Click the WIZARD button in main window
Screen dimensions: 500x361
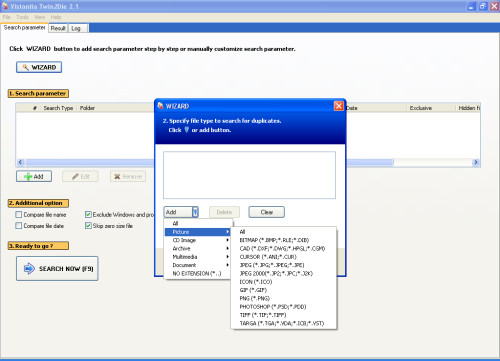coord(39,67)
